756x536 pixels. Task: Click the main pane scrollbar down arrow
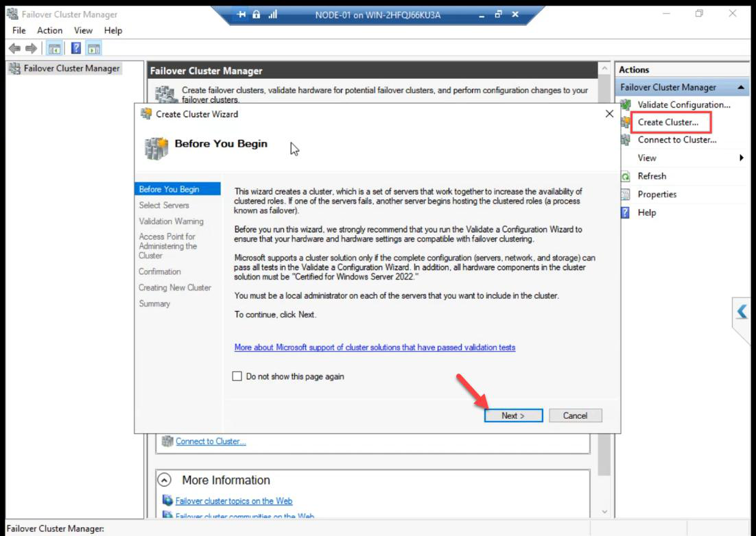pos(604,511)
